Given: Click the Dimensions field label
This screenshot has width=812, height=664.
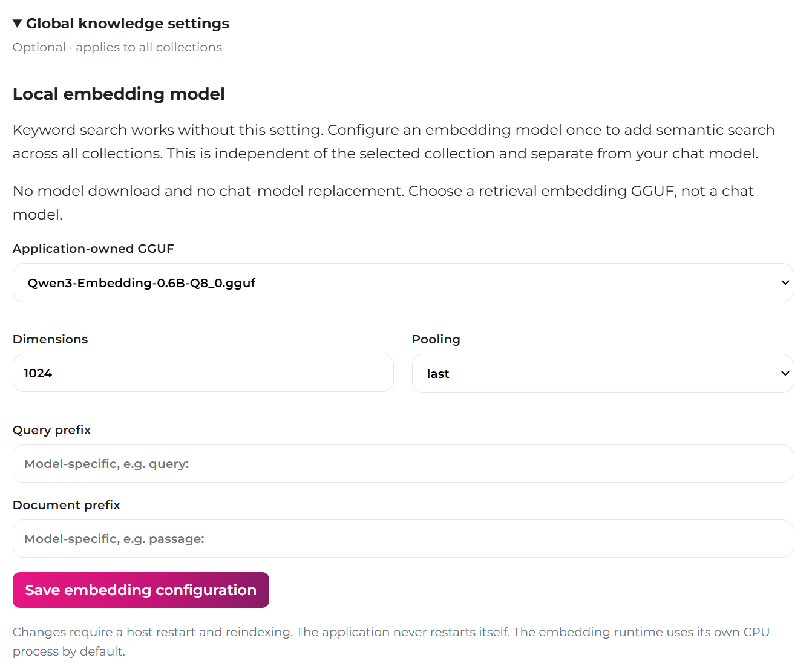Looking at the screenshot, I should tap(50, 339).
